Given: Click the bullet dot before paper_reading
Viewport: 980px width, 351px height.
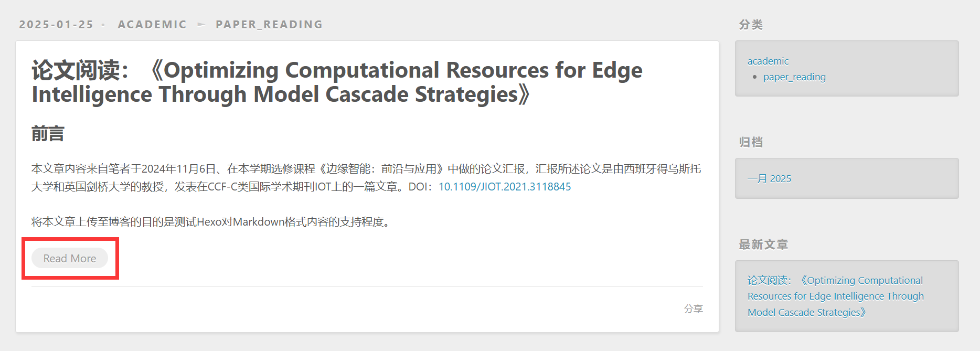Looking at the screenshot, I should coord(755,78).
